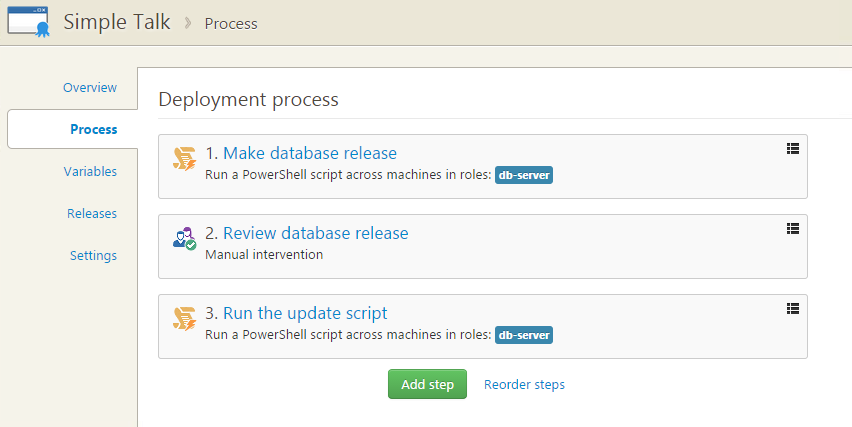Click the db-server role tag in step 3
Image resolution: width=852 pixels, height=427 pixels.
pos(524,335)
